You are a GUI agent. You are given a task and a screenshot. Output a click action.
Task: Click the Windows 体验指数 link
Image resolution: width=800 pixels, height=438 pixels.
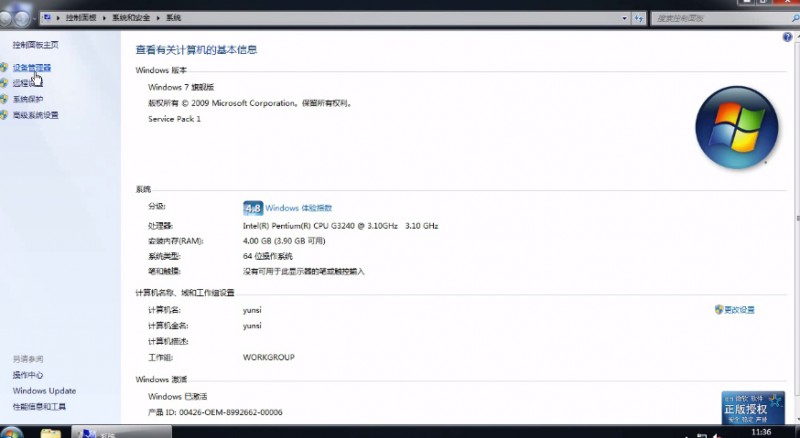coord(298,208)
